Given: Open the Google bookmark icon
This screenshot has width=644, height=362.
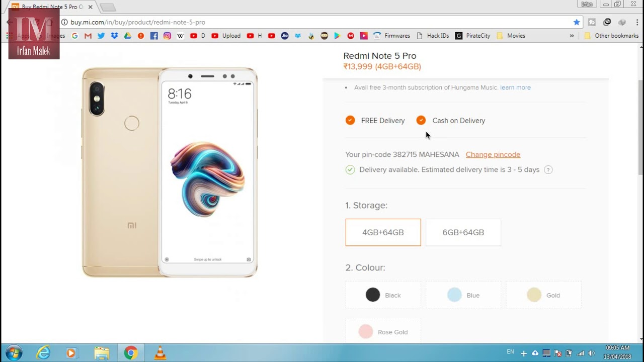Looking at the screenshot, I should 75,36.
